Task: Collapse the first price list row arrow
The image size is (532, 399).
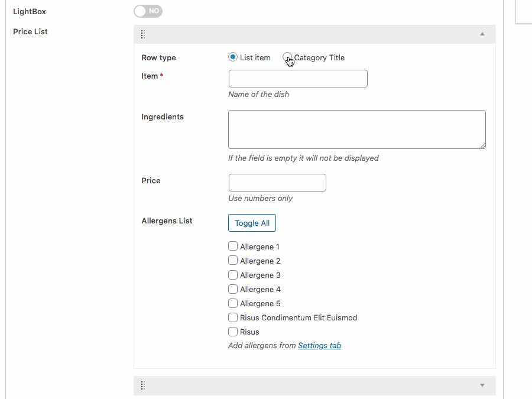Action: 482,34
